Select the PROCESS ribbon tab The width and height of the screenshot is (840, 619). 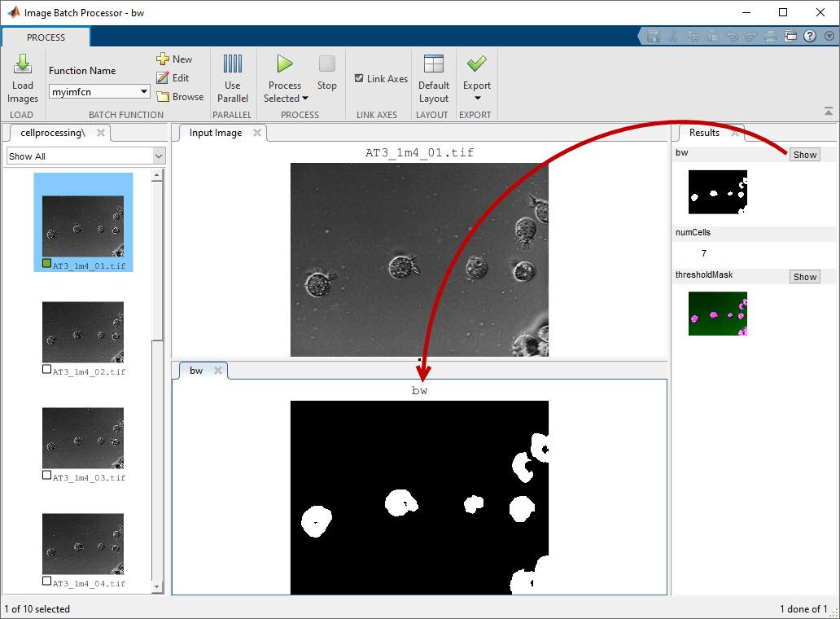pyautogui.click(x=46, y=37)
